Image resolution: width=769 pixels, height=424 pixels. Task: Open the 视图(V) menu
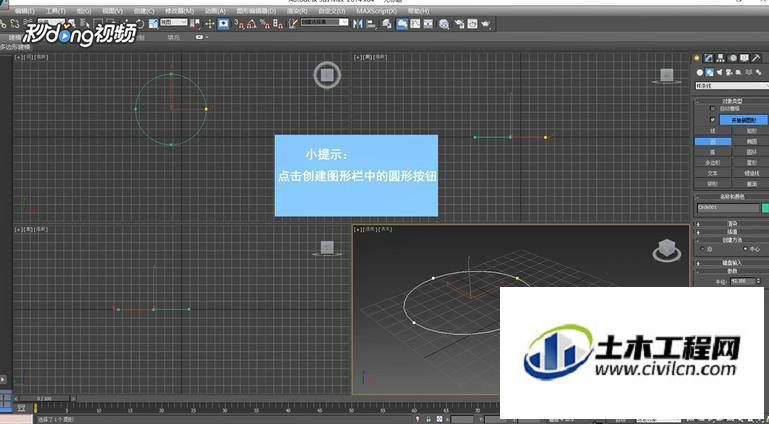click(113, 11)
